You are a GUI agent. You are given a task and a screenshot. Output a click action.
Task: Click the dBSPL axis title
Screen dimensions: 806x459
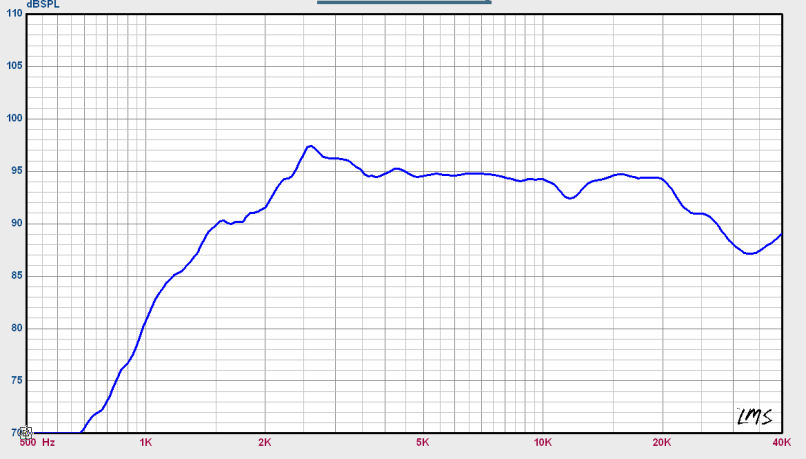[43, 5]
